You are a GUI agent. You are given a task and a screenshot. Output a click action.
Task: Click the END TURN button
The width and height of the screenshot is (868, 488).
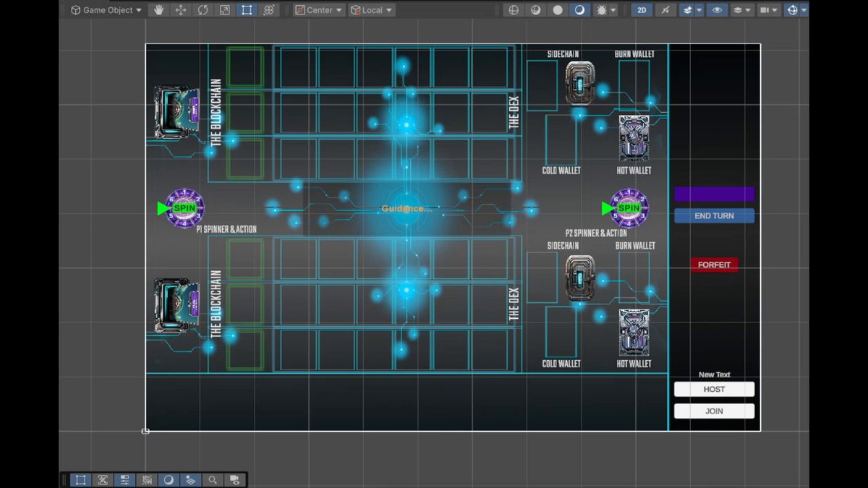[714, 215]
